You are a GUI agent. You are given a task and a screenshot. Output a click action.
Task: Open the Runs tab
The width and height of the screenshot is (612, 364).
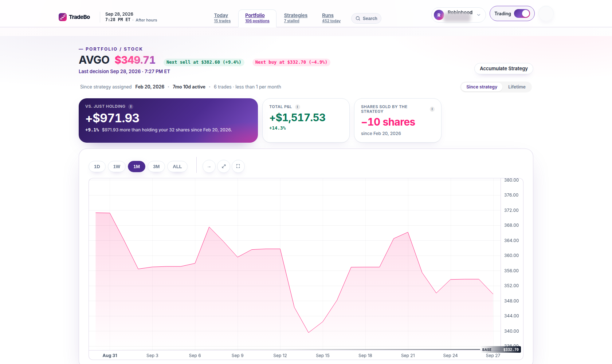[331, 18]
